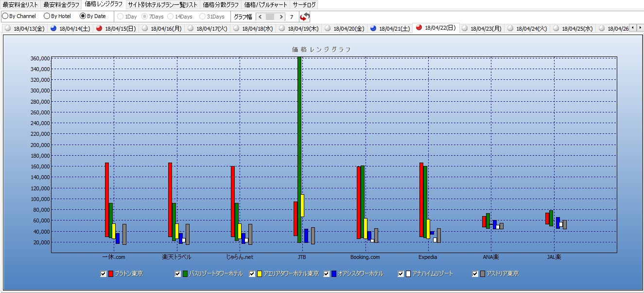Select the By Hotel radio button
644x293 pixels.
coord(47,16)
